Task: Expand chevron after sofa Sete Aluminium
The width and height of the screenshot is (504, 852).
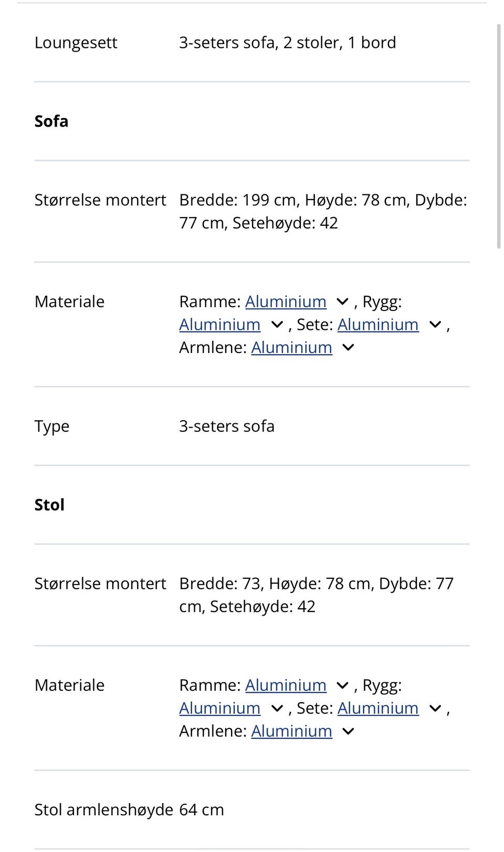Action: point(435,325)
